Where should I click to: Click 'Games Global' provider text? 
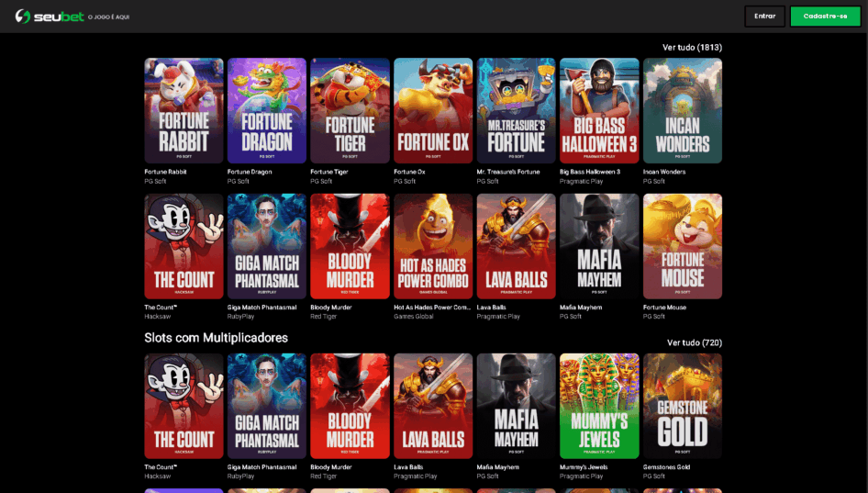click(x=414, y=317)
